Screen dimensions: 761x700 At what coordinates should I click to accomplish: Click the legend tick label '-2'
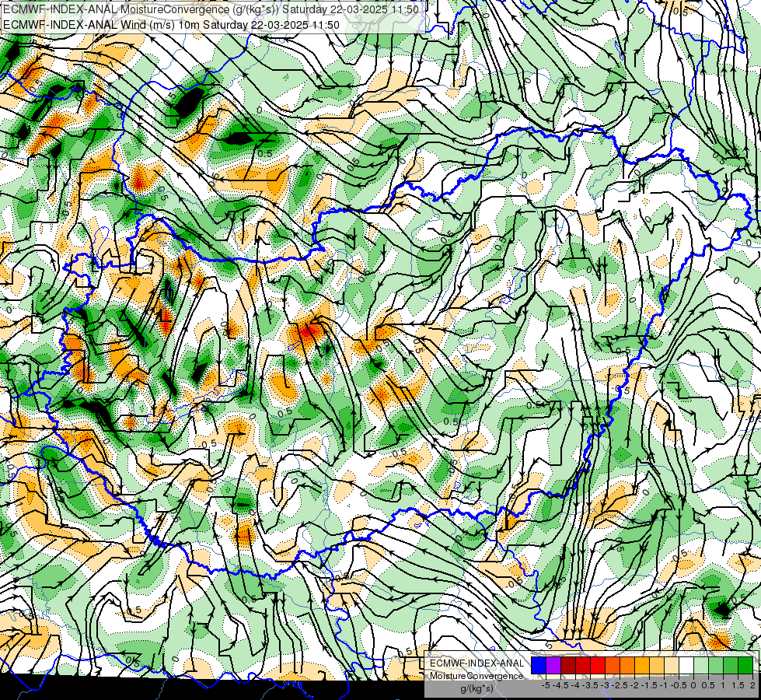point(635,685)
